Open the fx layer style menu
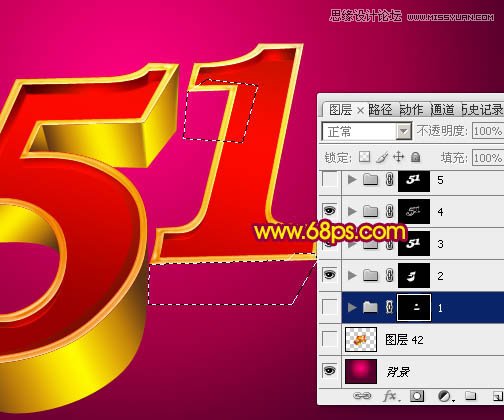This screenshot has height=420, width=504. [391, 396]
